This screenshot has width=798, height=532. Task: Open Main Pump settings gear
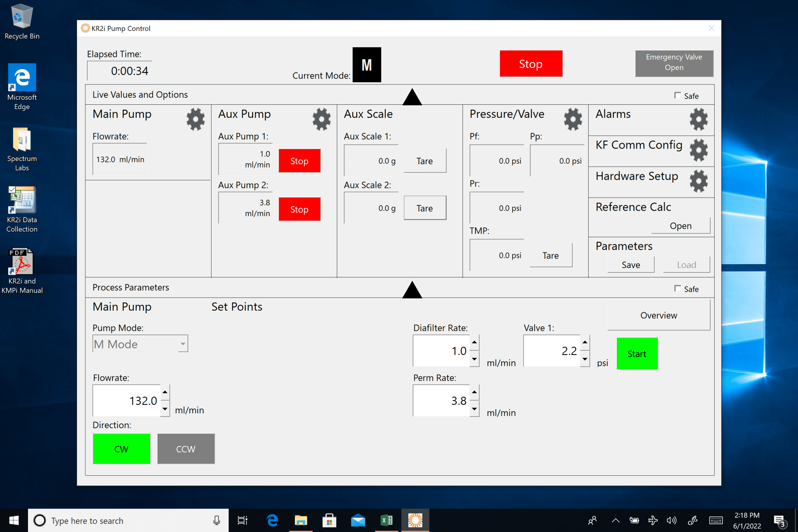tap(195, 119)
